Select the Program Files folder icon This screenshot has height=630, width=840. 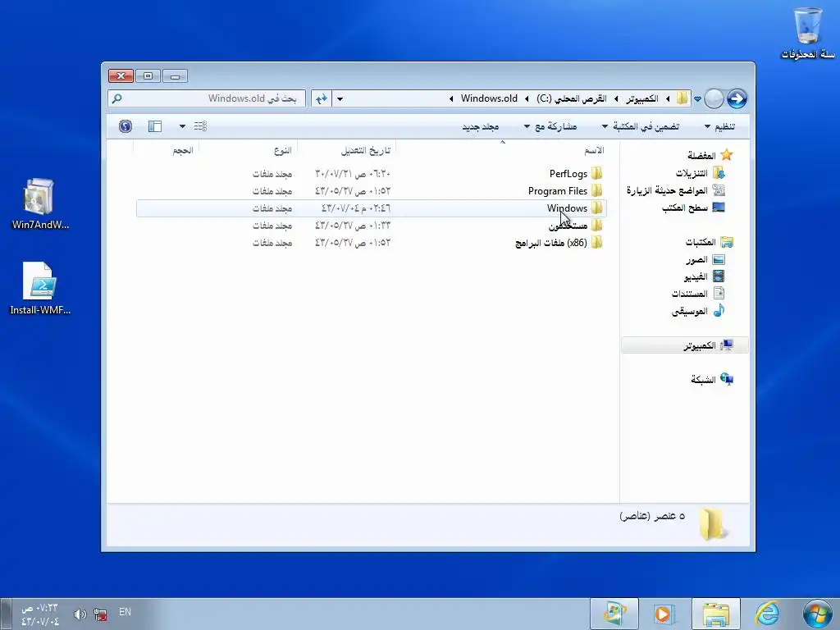[597, 190]
